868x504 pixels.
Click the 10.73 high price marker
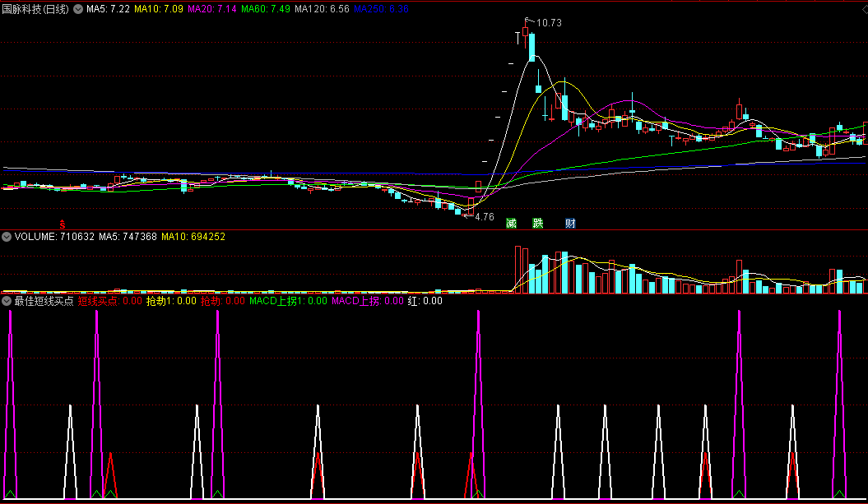[549, 23]
